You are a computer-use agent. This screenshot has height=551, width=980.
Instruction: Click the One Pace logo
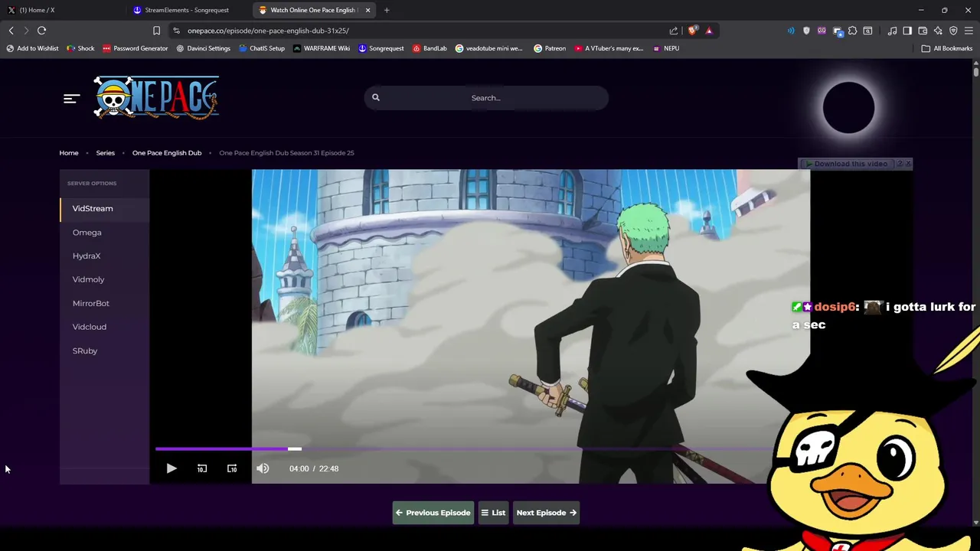156,97
